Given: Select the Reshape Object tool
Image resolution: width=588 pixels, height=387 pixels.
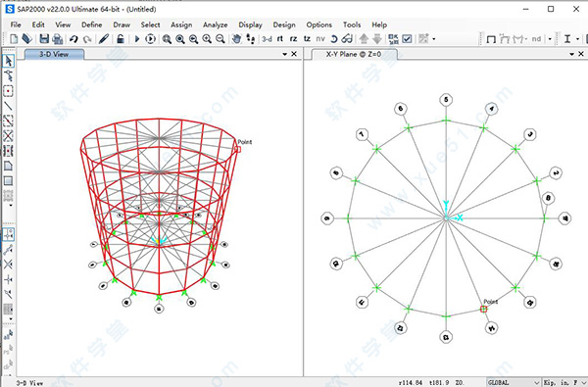Looking at the screenshot, I should pyautogui.click(x=8, y=75).
